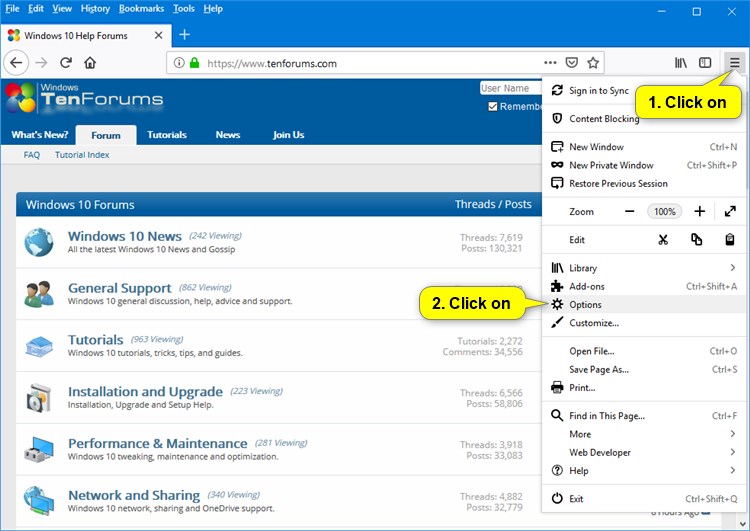The image size is (750, 531).
Task: Switch to What's New? tab
Action: pyautogui.click(x=40, y=135)
